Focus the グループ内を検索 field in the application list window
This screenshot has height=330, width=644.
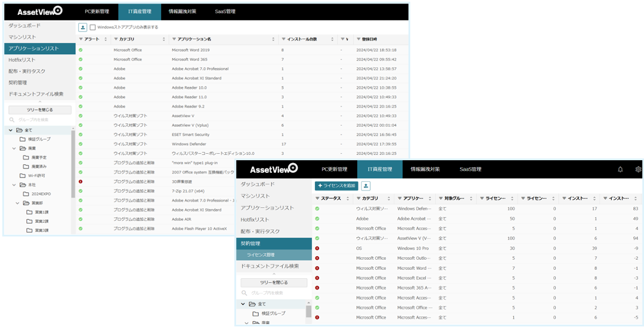40,120
